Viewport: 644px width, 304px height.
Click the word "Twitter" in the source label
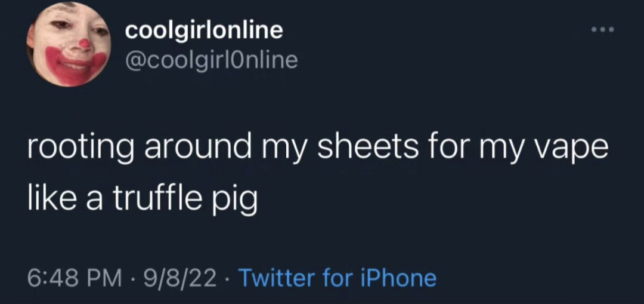(277, 278)
